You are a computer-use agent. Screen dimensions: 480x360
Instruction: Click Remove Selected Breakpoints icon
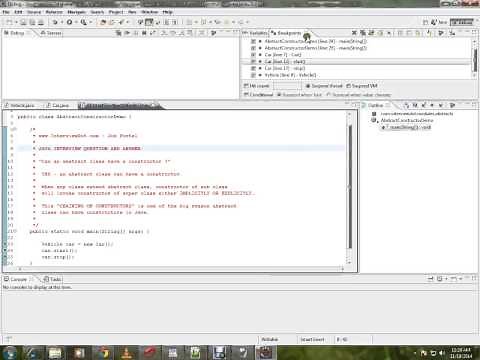pos(354,33)
